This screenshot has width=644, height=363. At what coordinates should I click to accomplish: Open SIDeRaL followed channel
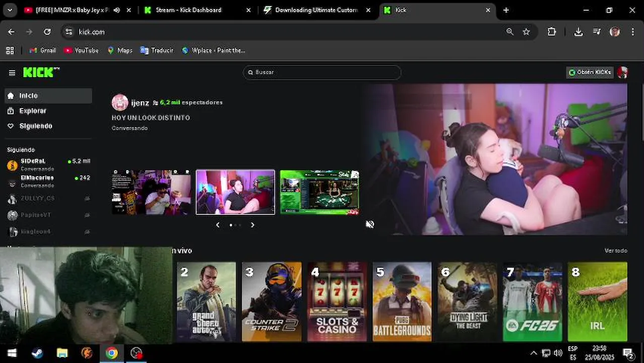48,164
